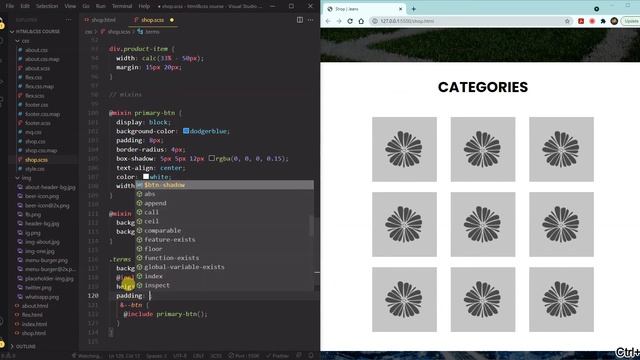Screen dimensions: 640x360
Task: Open Chrome profile avatar
Action: (614, 21)
